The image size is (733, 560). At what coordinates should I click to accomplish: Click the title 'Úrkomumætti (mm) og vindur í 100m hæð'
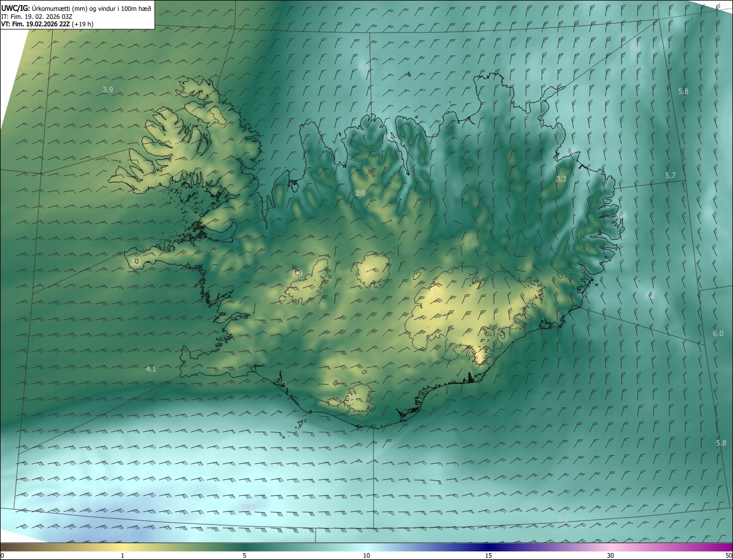coord(92,7)
